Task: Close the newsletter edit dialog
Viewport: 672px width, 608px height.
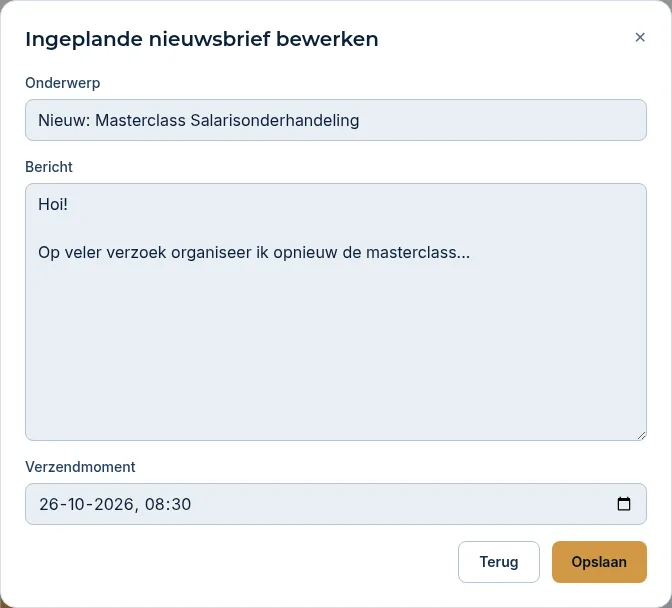Action: 640,37
